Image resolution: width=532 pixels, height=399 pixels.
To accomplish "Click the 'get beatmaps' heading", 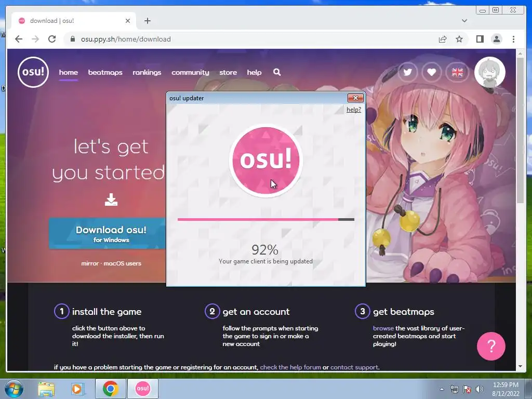I will (x=403, y=312).
